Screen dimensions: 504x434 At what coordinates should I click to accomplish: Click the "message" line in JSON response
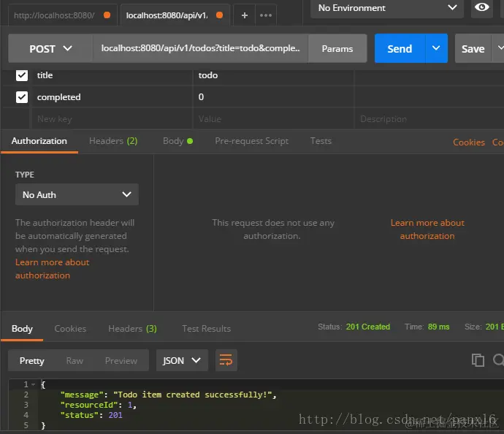tap(169, 395)
